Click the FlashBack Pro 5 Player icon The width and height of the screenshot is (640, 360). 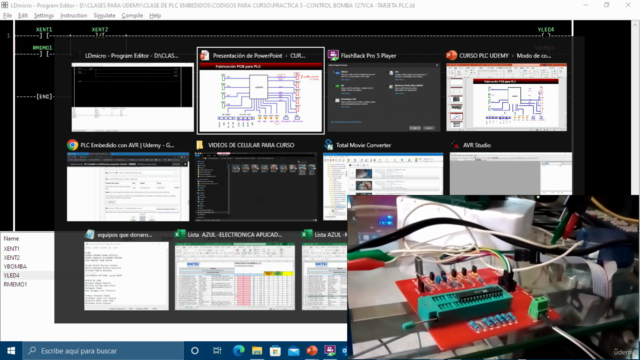pos(333,55)
